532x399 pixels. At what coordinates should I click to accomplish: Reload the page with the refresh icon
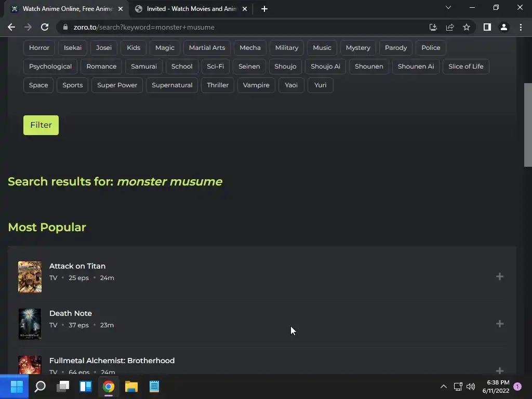pyautogui.click(x=45, y=27)
